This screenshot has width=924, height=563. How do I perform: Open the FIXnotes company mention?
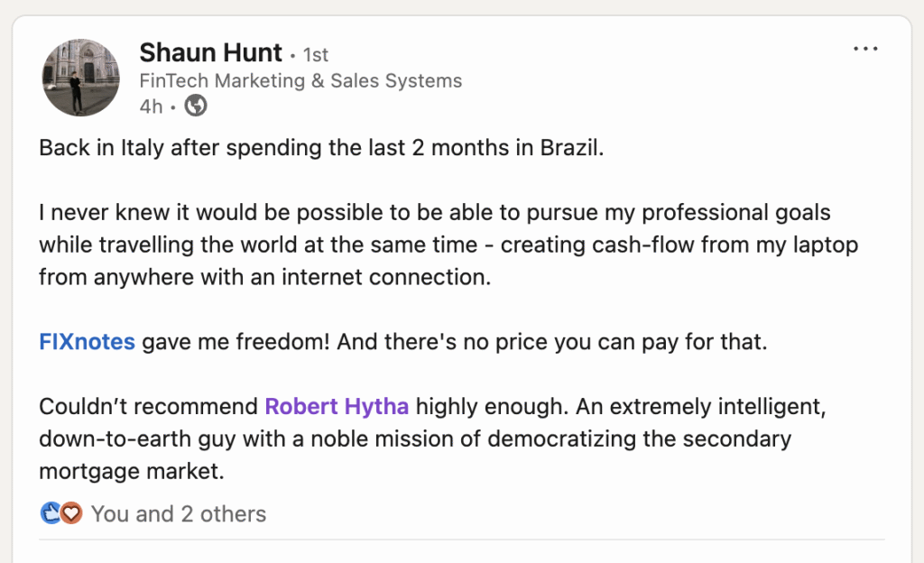coord(87,342)
